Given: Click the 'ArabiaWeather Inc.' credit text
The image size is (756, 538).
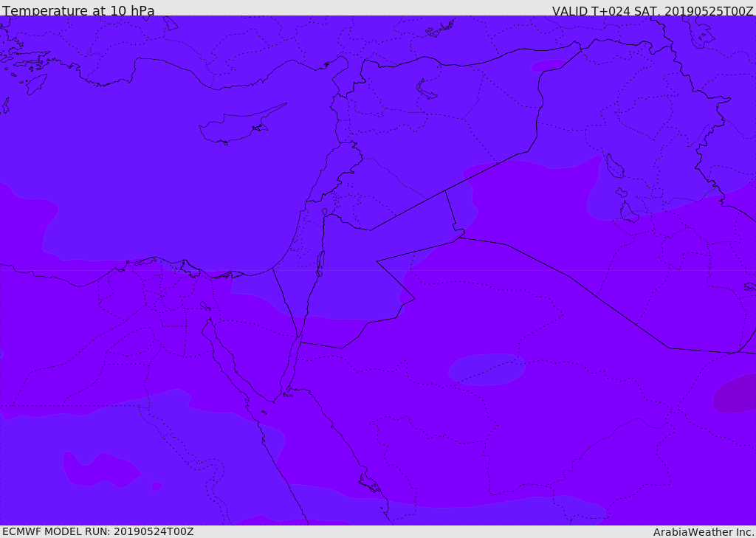Looking at the screenshot, I should tap(704, 532).
